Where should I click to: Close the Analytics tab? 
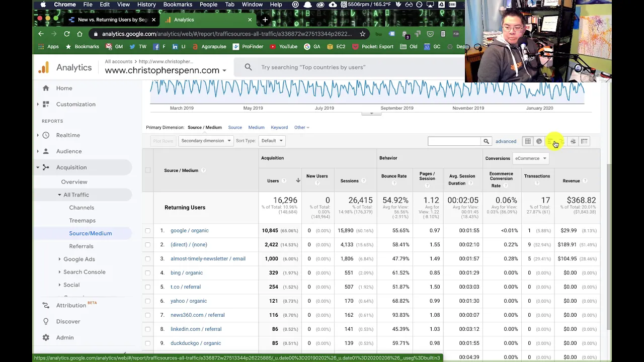[250, 20]
